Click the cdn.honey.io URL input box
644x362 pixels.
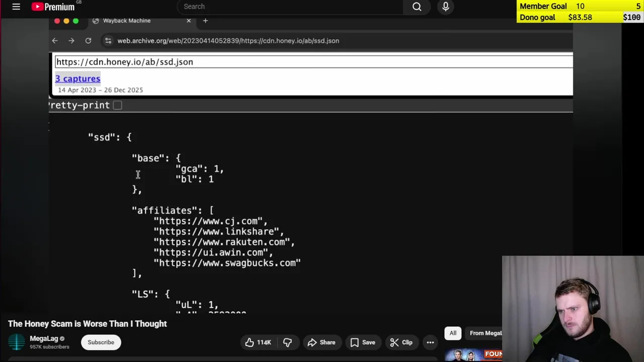click(313, 62)
